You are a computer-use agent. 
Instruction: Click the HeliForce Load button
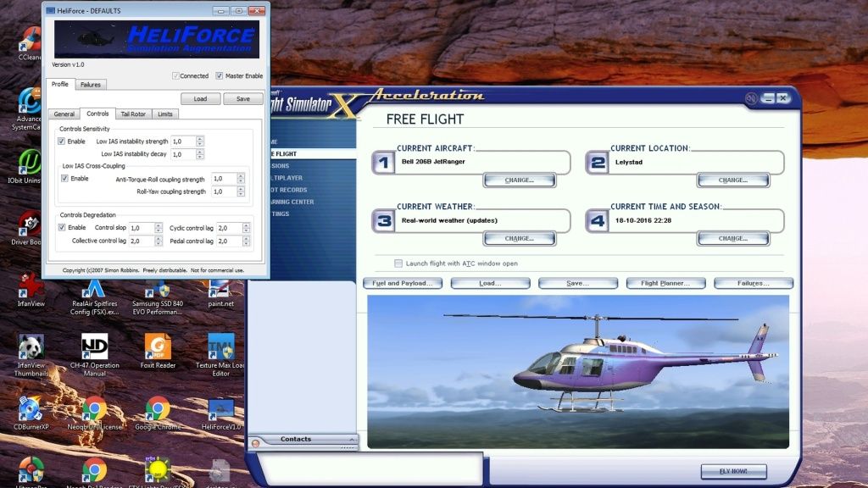200,99
